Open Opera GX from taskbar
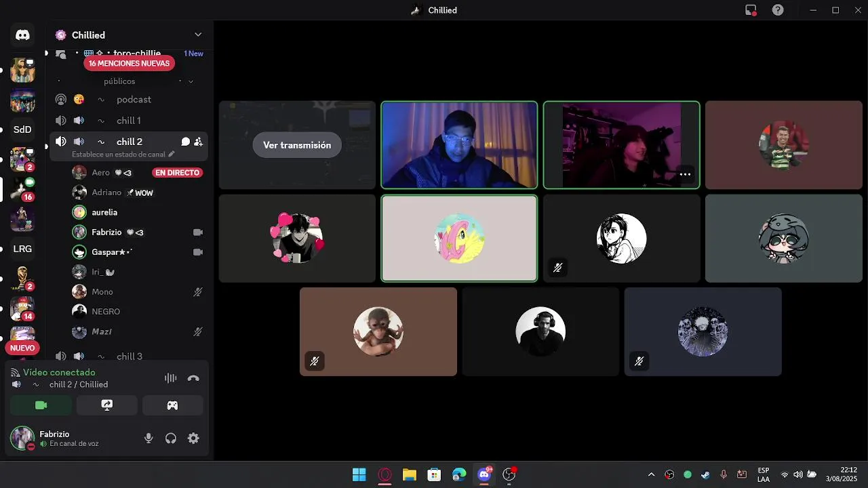The width and height of the screenshot is (868, 488). (x=384, y=474)
